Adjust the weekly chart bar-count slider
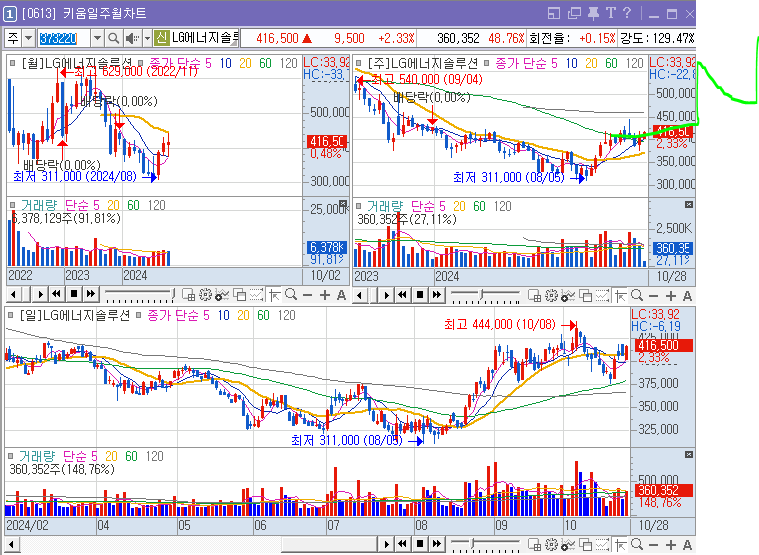Screen dimensions: 759x555 tap(485, 296)
